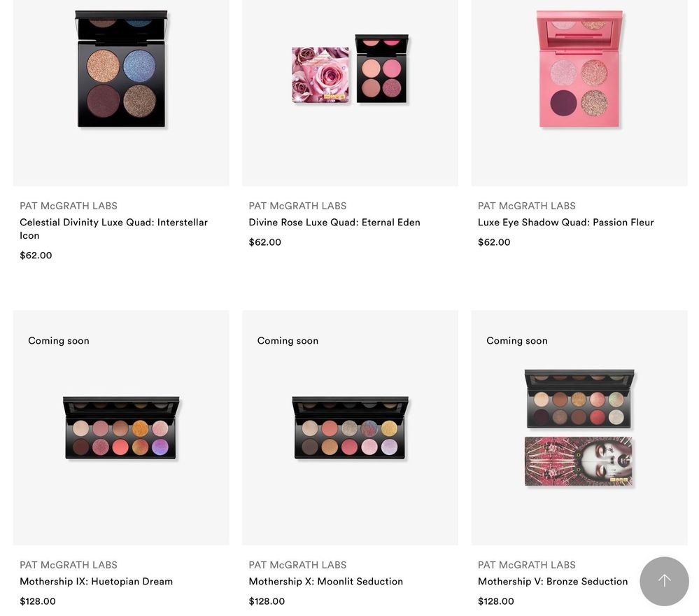Click the $128.00 price under Huetopian Dream
699x616 pixels.
click(x=38, y=601)
